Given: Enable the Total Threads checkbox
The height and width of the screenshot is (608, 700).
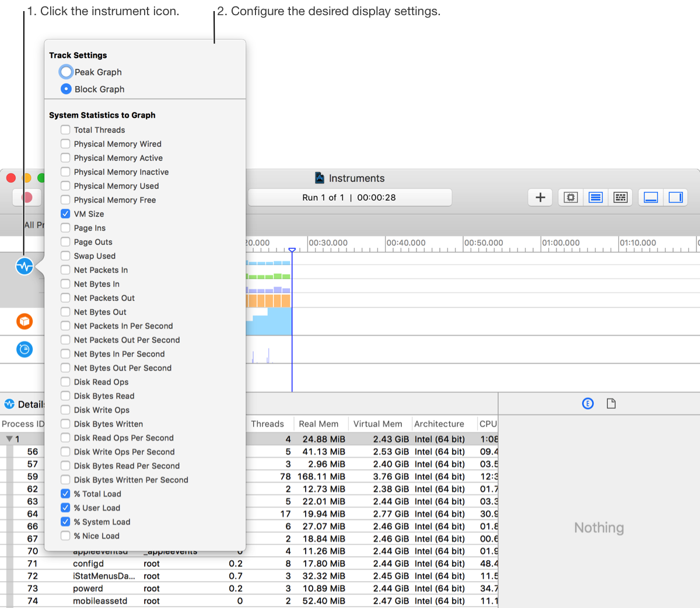Looking at the screenshot, I should pyautogui.click(x=65, y=130).
